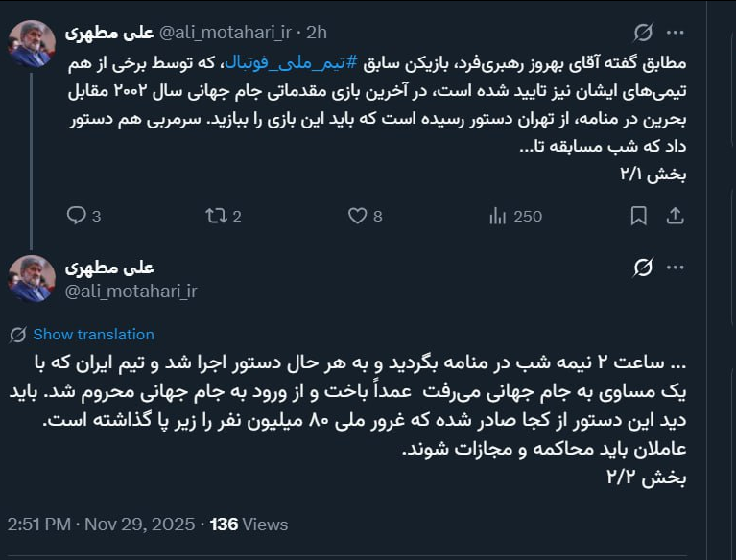The height and width of the screenshot is (560, 736).
Task: Click the share icon on first tweet
Action: tap(675, 217)
